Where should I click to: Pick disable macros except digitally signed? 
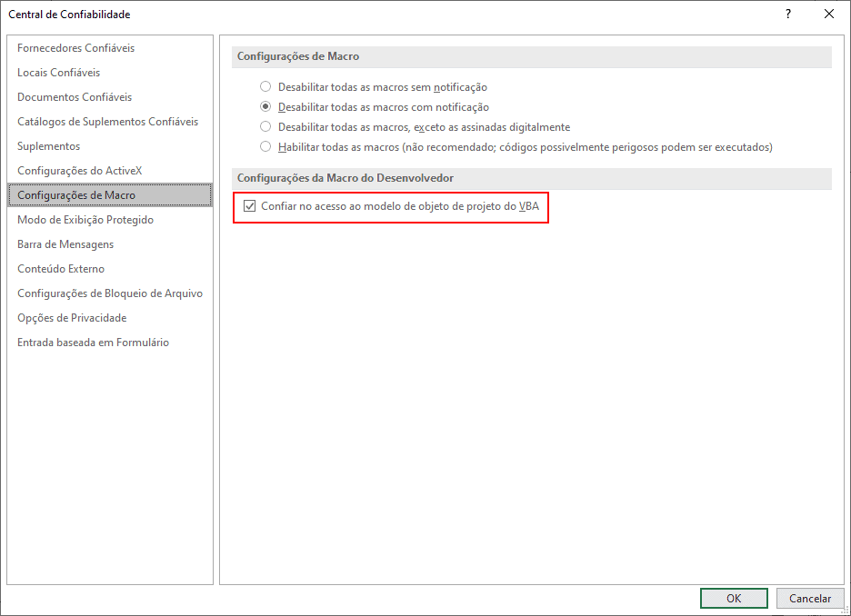tap(265, 127)
